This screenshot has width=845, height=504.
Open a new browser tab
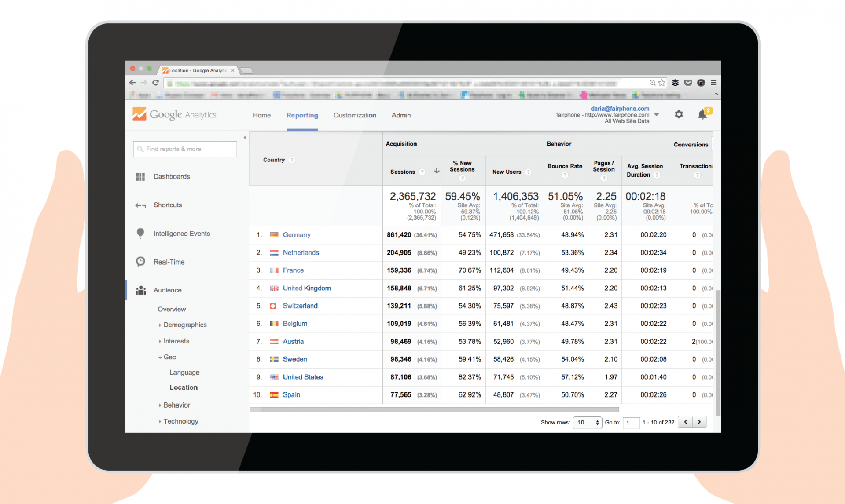click(x=246, y=70)
